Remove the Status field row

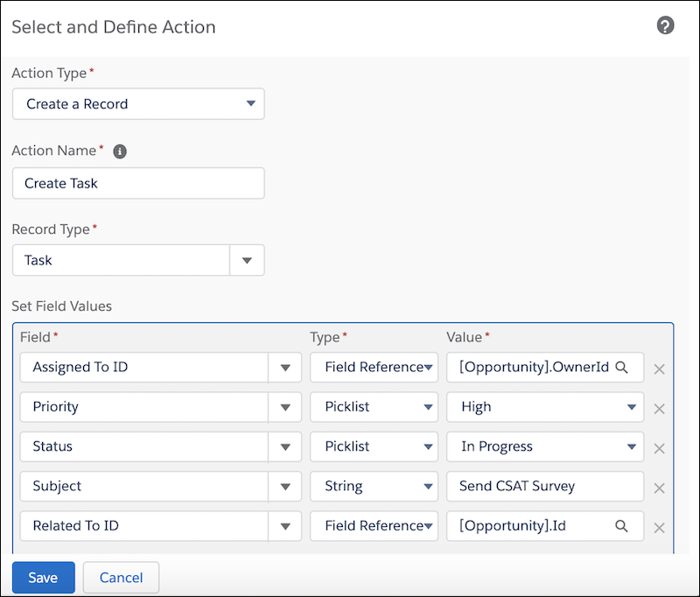[x=660, y=448]
